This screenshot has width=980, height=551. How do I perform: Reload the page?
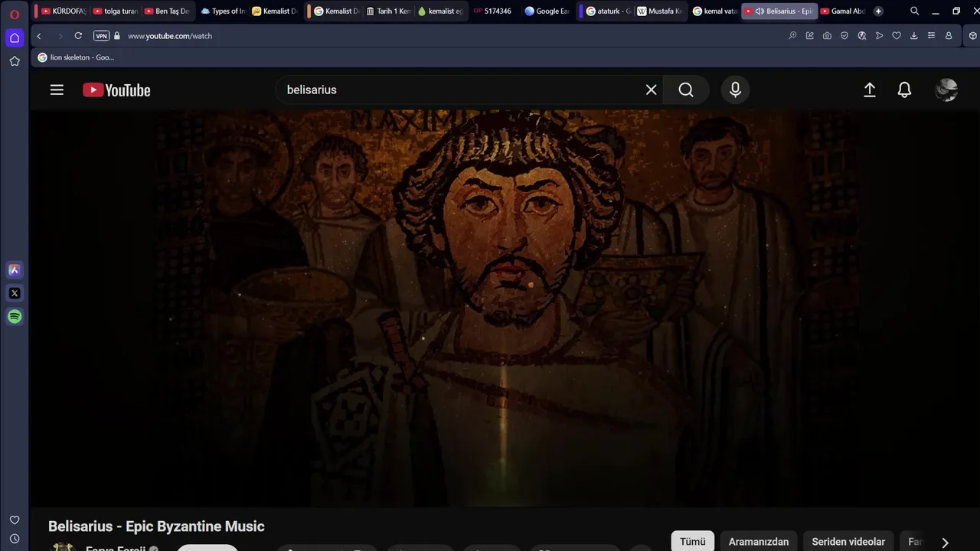pyautogui.click(x=78, y=36)
